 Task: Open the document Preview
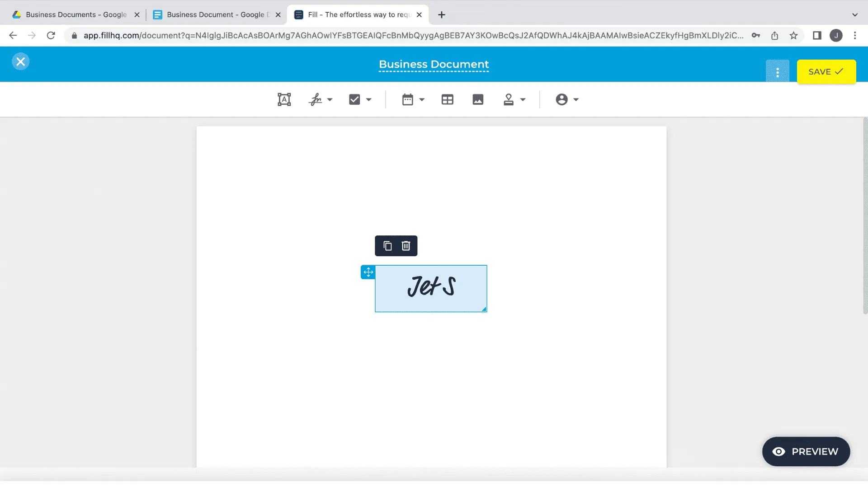click(x=806, y=451)
